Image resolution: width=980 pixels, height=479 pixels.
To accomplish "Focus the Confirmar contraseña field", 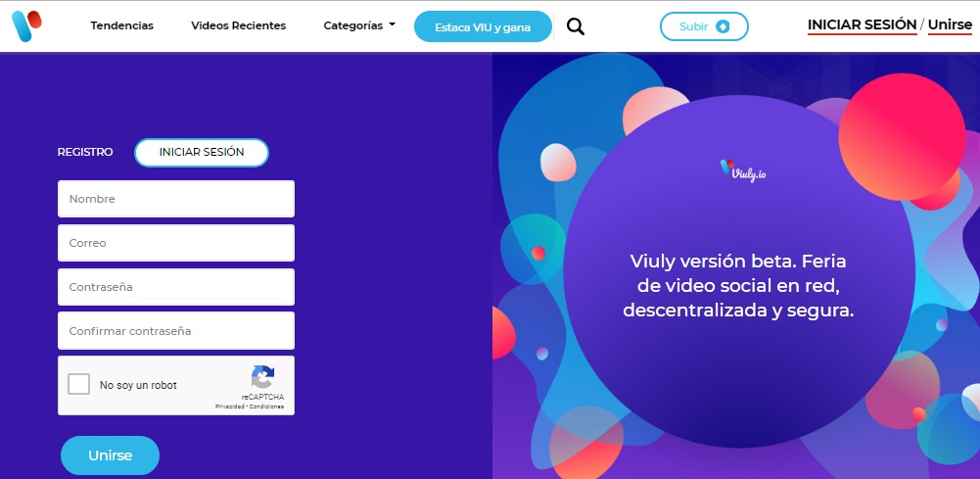I will tap(175, 331).
